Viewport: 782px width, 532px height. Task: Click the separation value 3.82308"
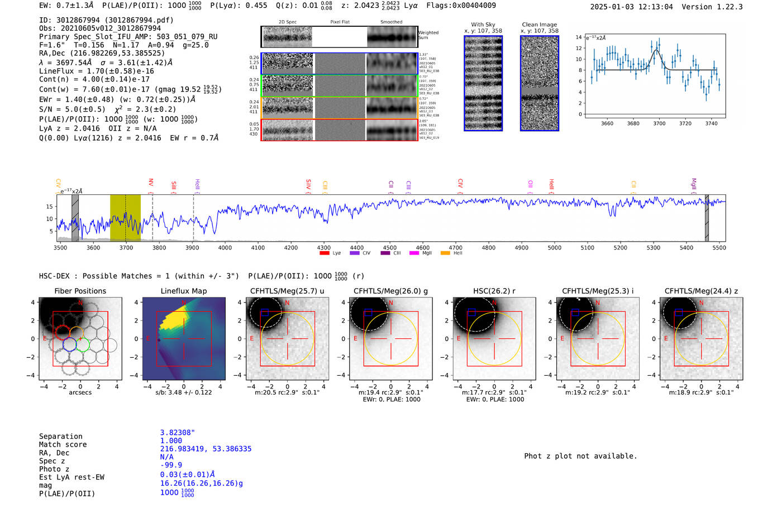tap(178, 433)
